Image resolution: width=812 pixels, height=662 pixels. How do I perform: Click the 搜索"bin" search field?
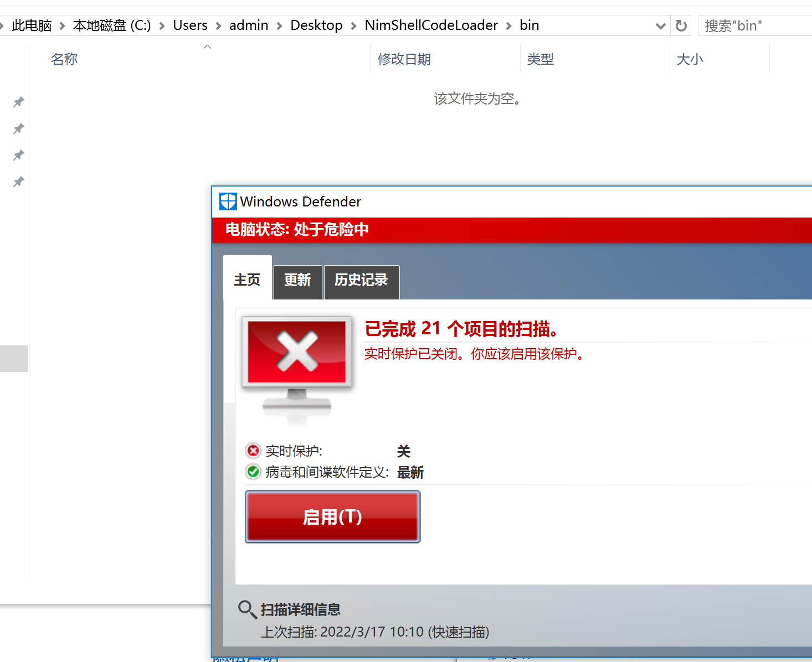pos(755,25)
